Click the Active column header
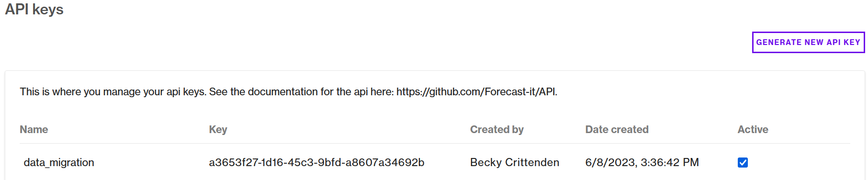868x180 pixels. [753, 129]
